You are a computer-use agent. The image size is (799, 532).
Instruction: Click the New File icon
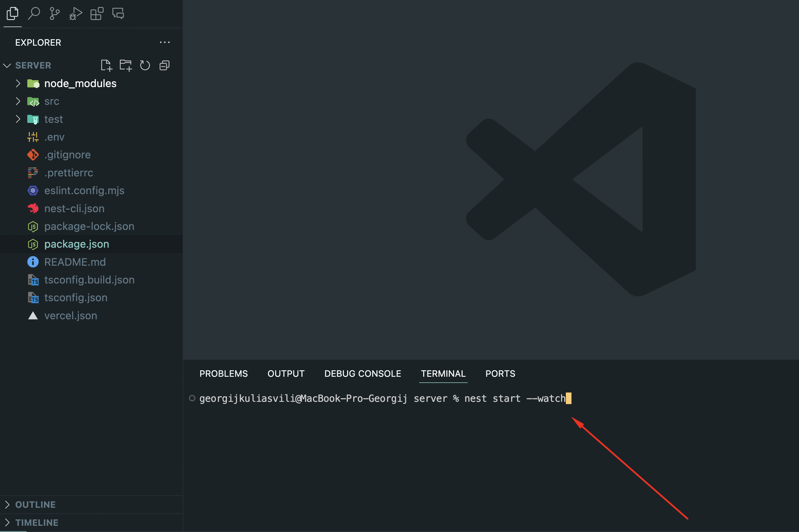click(106, 65)
